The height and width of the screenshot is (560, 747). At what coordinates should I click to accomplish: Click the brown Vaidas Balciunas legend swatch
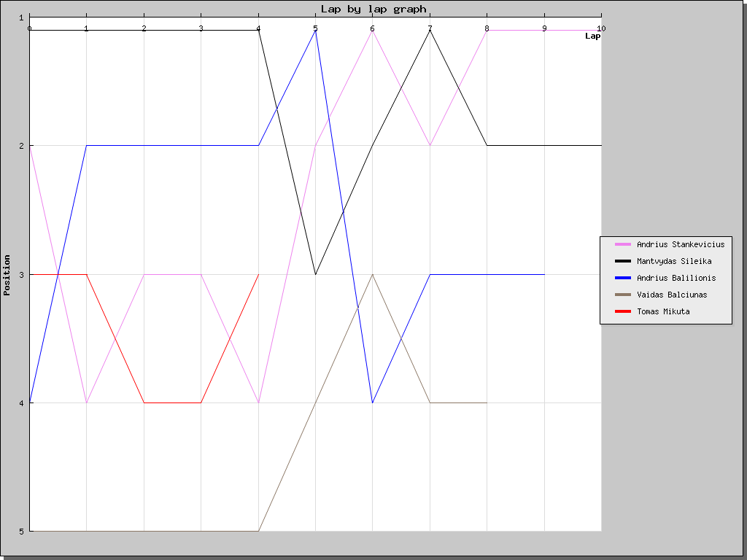[x=623, y=295]
